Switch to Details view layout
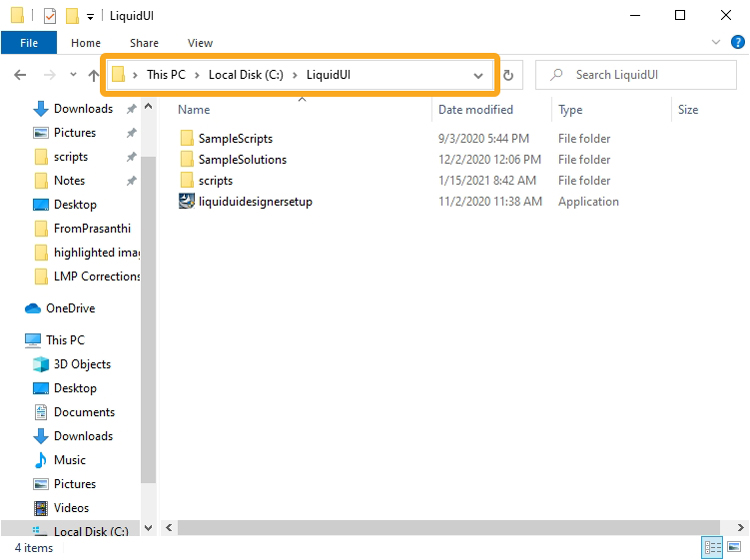Image resolution: width=750 pixels, height=560 pixels. click(713, 547)
